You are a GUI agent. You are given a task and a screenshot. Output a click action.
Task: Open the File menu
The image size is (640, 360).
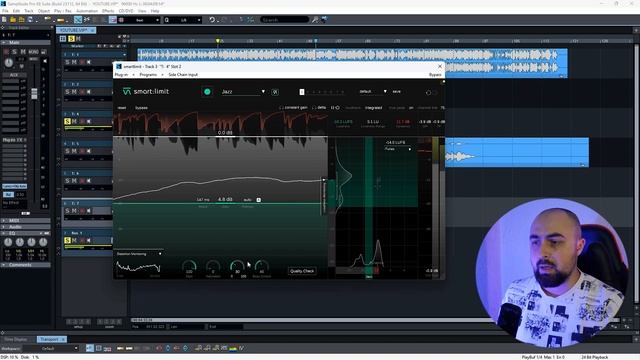point(5,11)
